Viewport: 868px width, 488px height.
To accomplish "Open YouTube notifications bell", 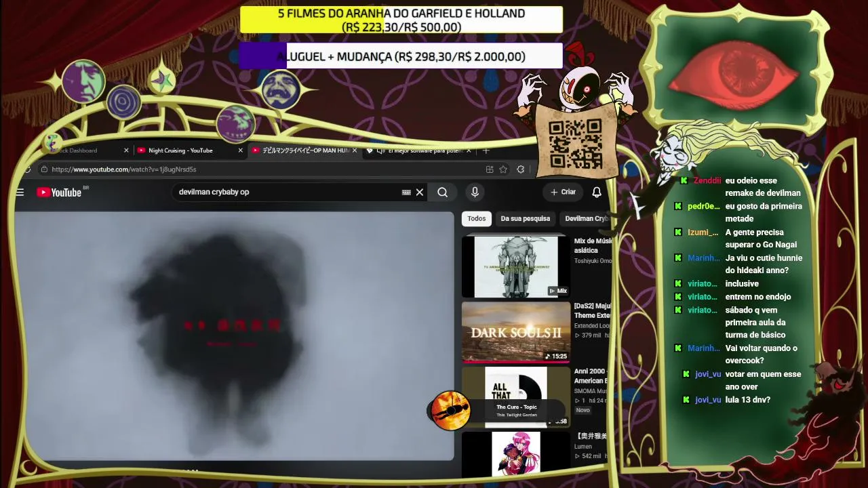I will 597,192.
